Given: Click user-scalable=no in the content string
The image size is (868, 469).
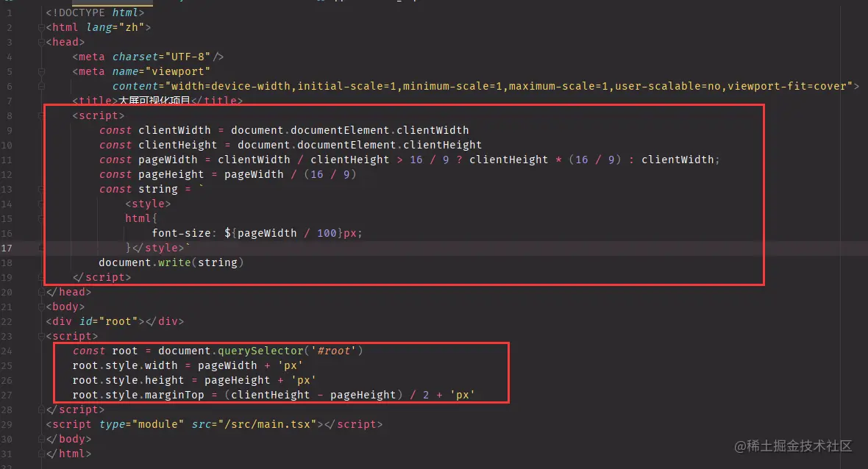Looking at the screenshot, I should click(x=668, y=86).
